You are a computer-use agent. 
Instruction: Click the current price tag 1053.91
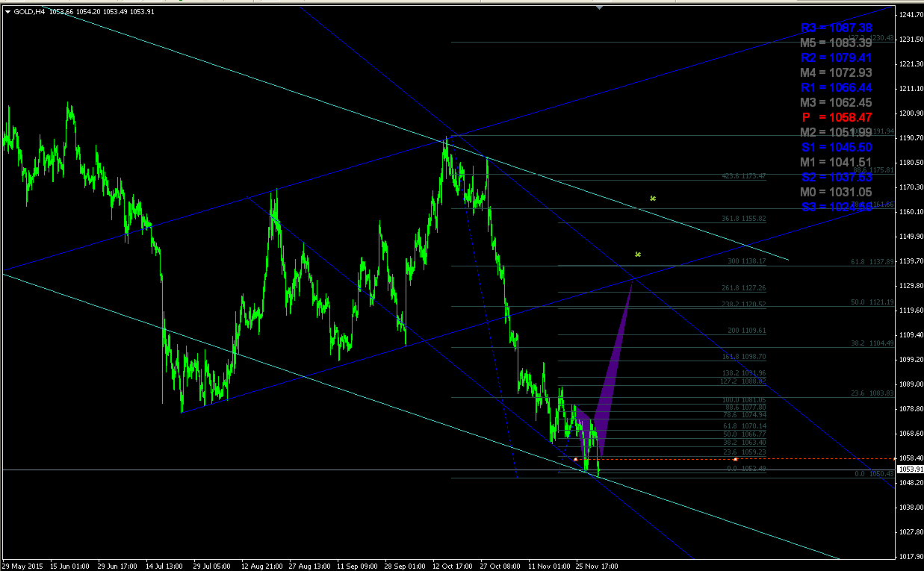coord(909,469)
